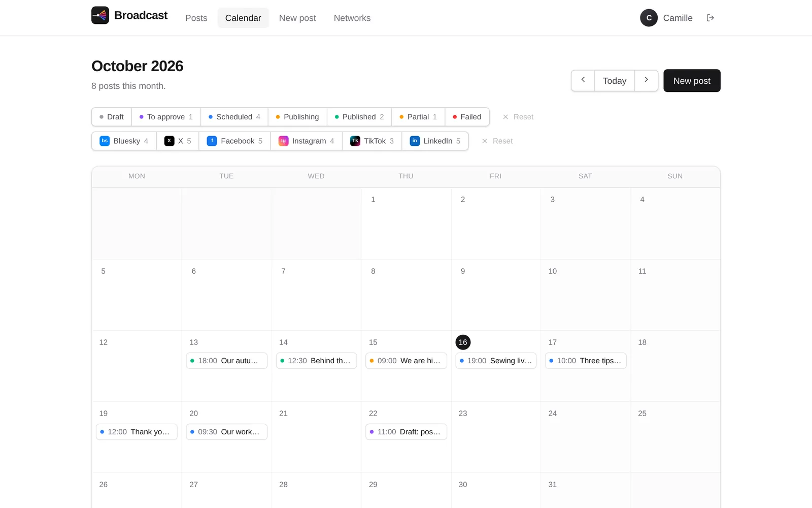Open the 09:00 We are hi… post

point(406,361)
